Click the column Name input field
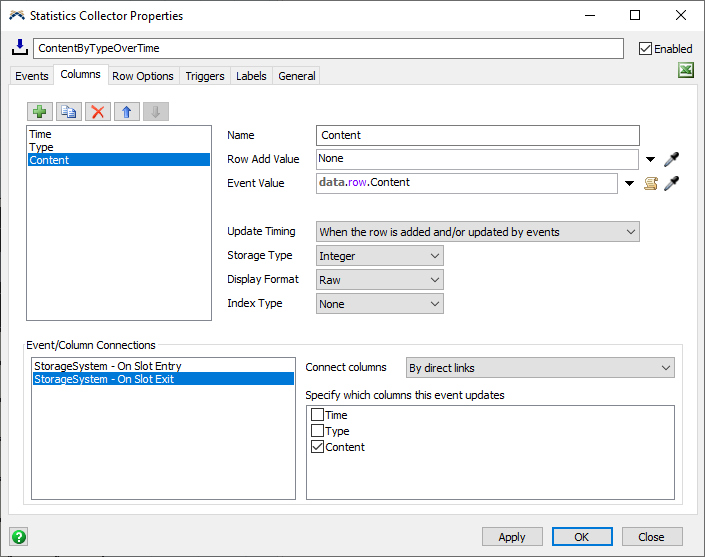 point(477,135)
